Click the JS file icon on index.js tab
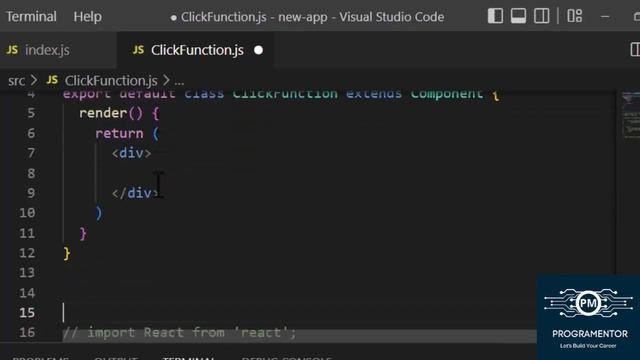Image resolution: width=640 pixels, height=360 pixels. pos(12,50)
